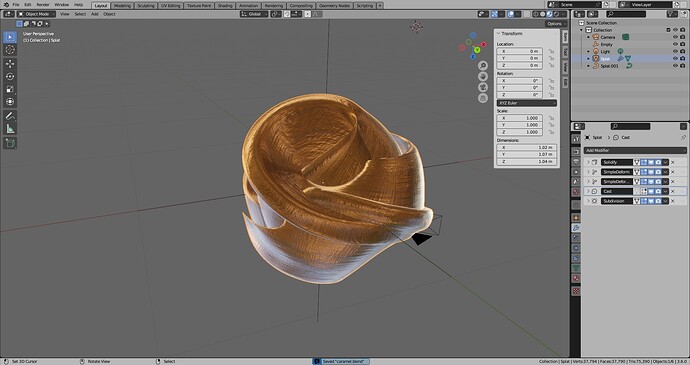Click the Solidify modifier name field
The height and width of the screenshot is (365, 690).
(x=617, y=162)
